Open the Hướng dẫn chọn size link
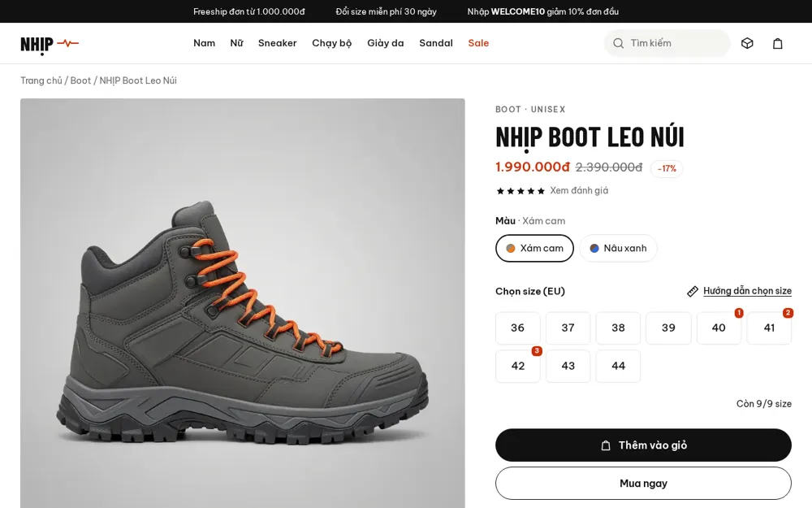This screenshot has height=508, width=812. [x=747, y=291]
